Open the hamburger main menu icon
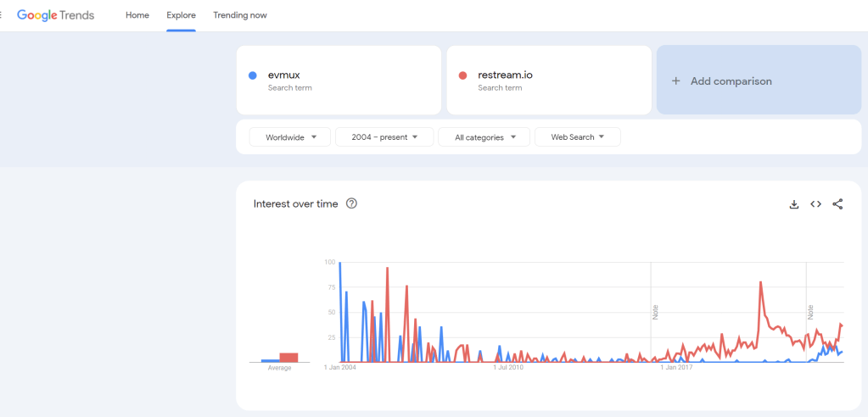Viewport: 868px width, 417px height. [1, 15]
